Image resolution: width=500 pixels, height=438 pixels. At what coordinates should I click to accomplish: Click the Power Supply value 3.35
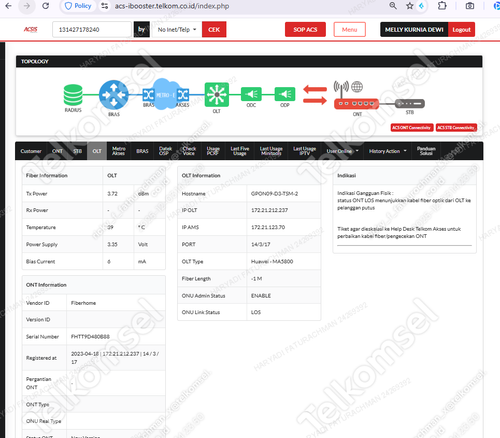tap(112, 244)
